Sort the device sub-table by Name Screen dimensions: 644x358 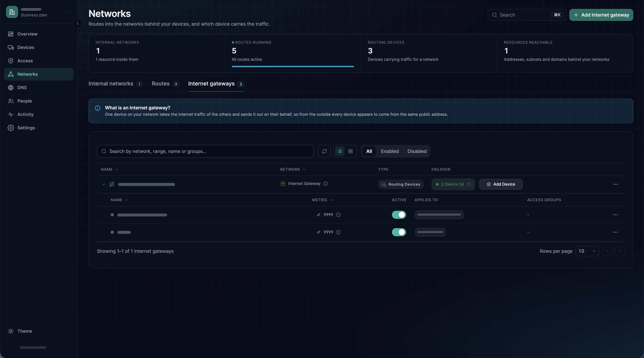(119, 200)
